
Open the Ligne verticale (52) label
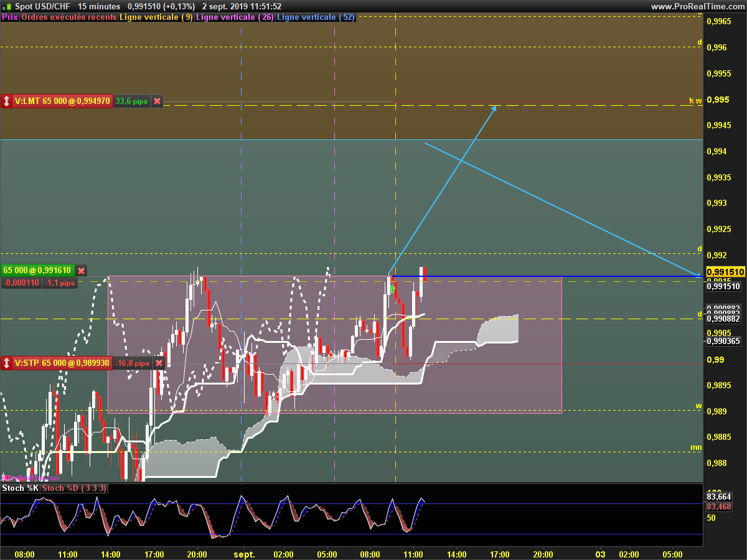coord(316,17)
